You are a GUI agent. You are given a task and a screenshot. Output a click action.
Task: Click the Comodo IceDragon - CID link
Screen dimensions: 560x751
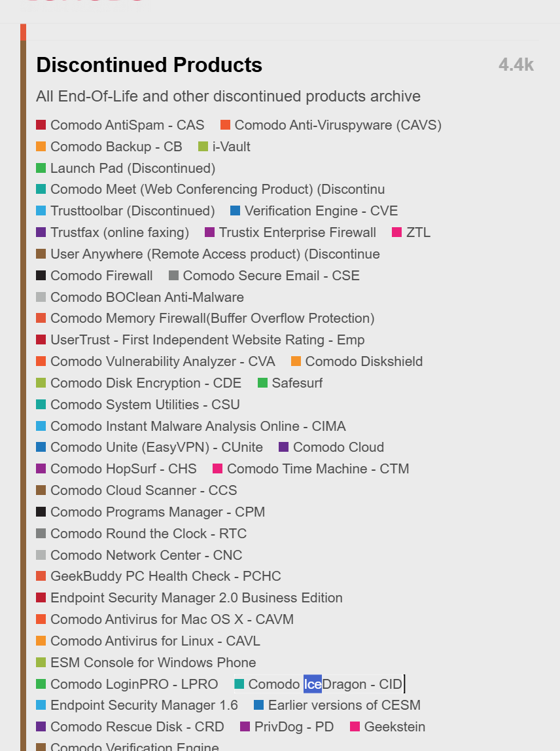point(325,684)
